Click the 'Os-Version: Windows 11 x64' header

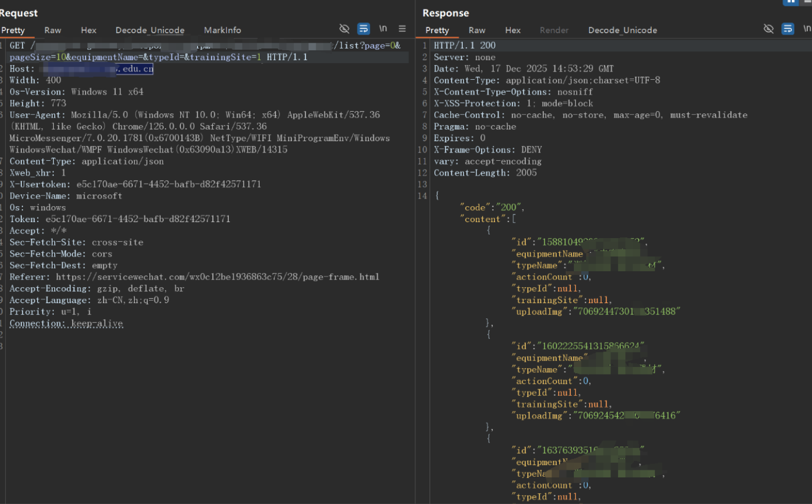(x=76, y=92)
